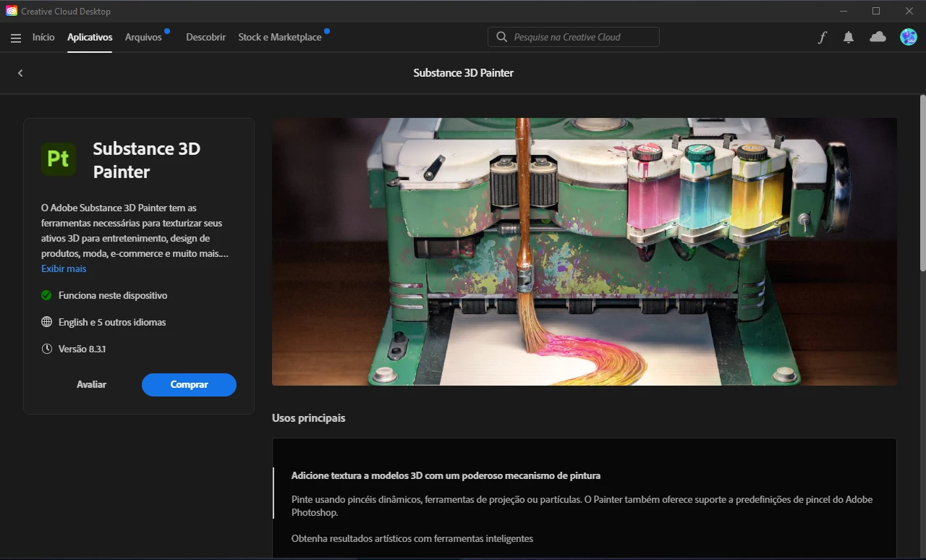Switch to the Arquivos tab
The width and height of the screenshot is (926, 560).
[x=143, y=37]
